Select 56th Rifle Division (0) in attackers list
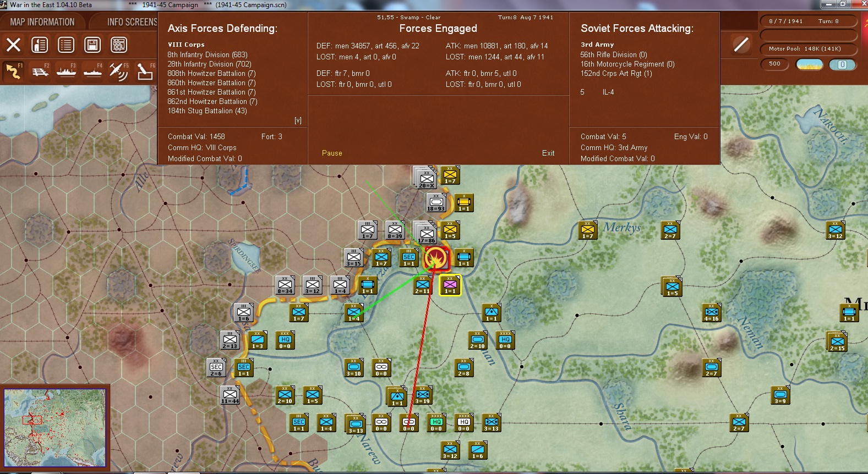This screenshot has height=474, width=868. (614, 55)
